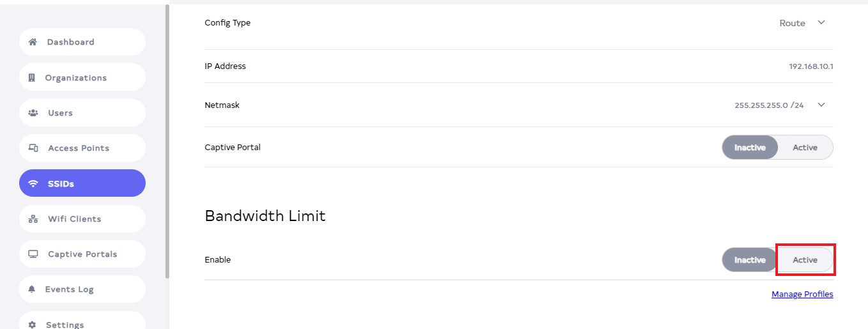Screen dimensions: 868x329
Task: Click the Organizations building icon
Action: click(x=32, y=78)
